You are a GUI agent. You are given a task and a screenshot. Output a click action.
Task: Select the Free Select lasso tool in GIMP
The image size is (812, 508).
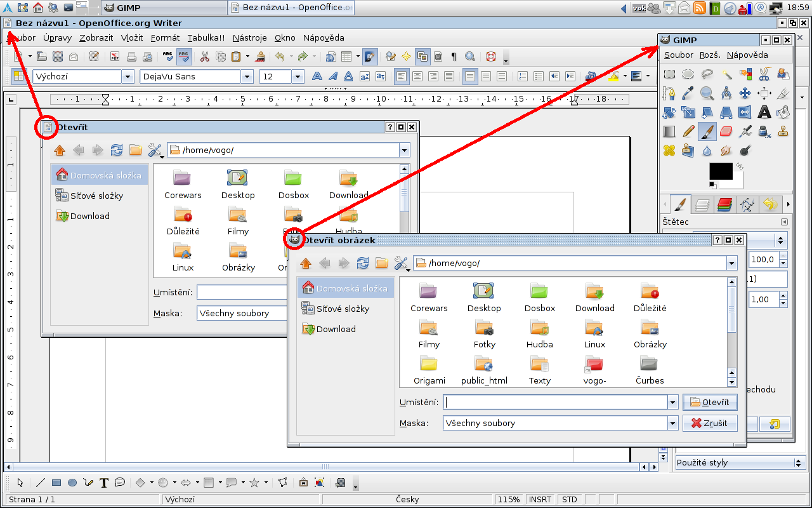pyautogui.click(x=707, y=74)
